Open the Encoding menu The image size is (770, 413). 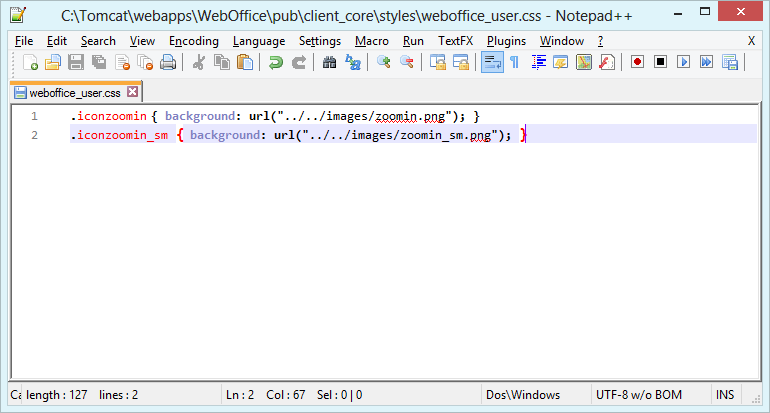tap(193, 41)
